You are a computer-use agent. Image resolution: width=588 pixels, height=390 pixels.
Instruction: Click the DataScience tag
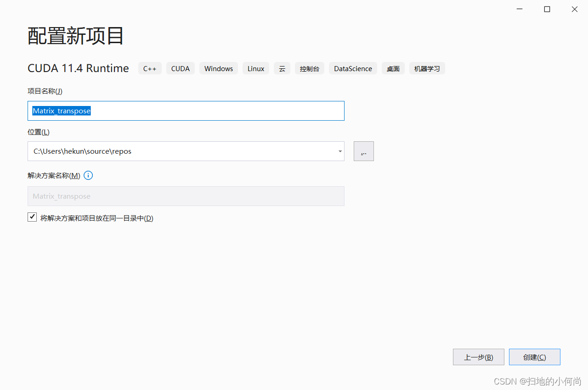point(353,68)
